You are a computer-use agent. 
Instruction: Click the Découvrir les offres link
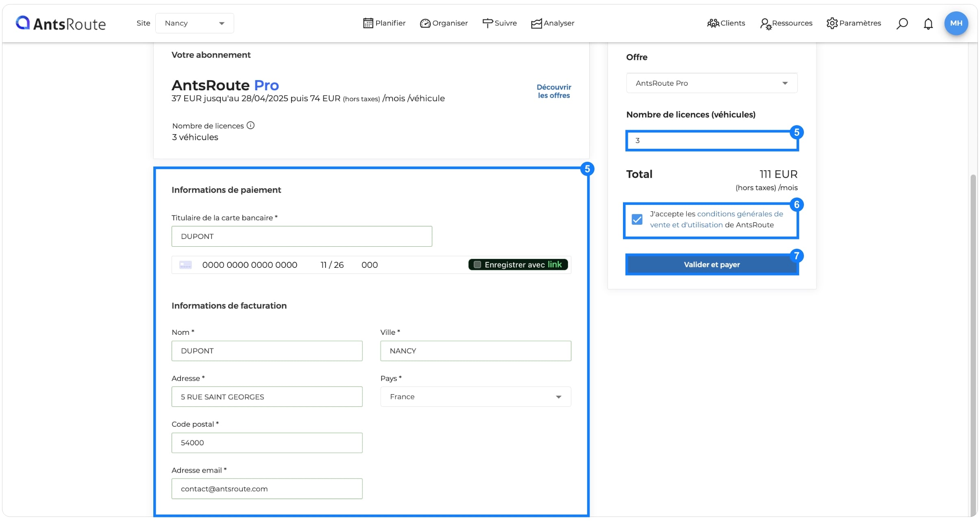(x=554, y=91)
